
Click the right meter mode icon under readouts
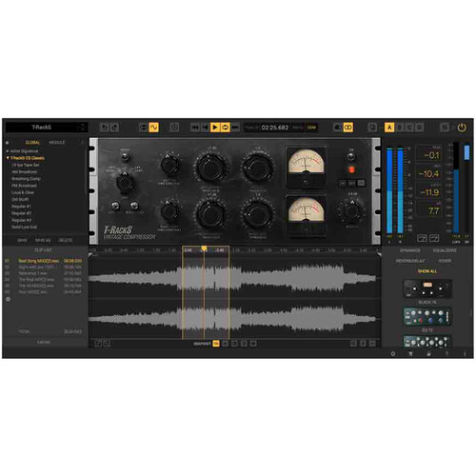(x=434, y=238)
